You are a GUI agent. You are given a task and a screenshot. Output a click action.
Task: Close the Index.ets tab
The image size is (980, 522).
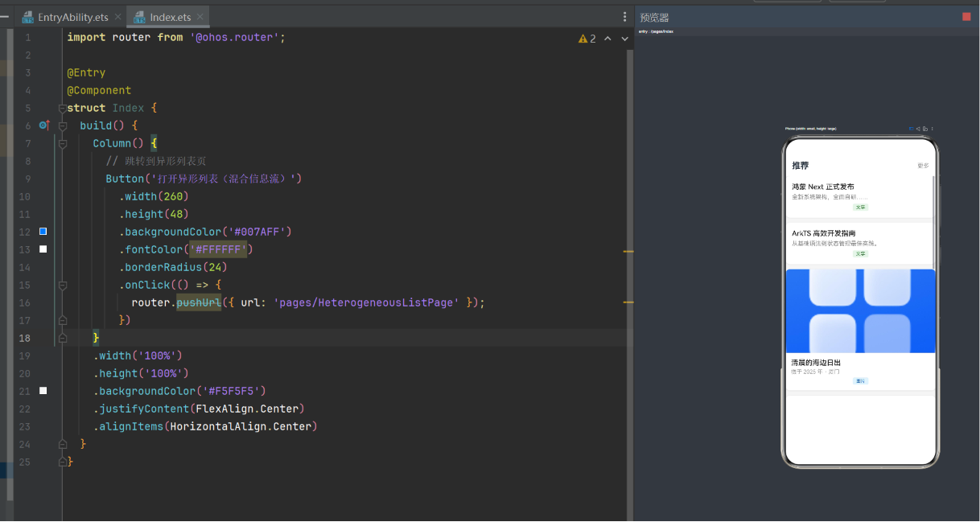pos(200,17)
